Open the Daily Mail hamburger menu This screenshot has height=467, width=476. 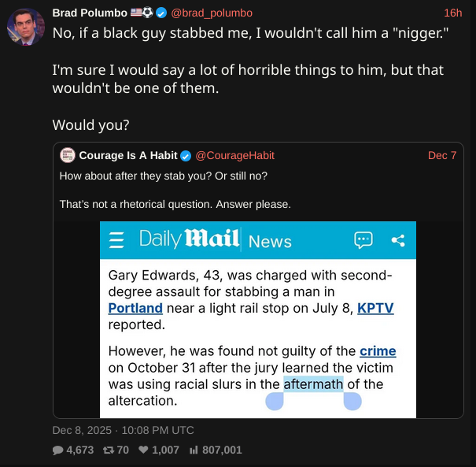tap(116, 240)
